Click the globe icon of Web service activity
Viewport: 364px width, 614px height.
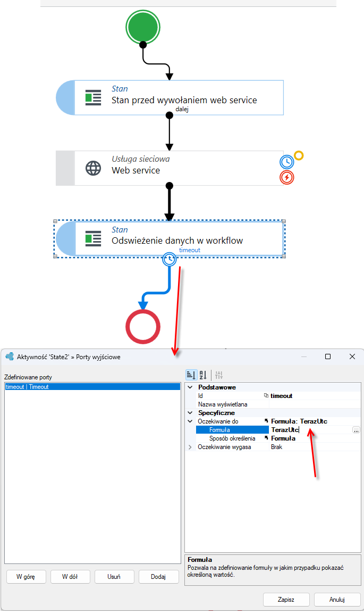tap(93, 168)
